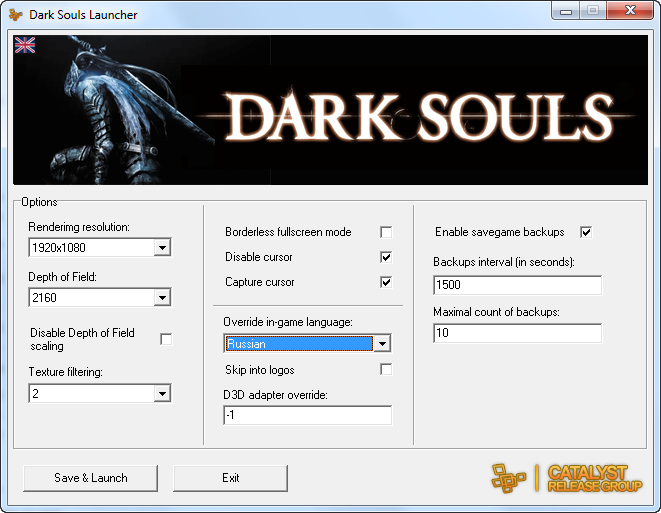Click the Dark Souls banner image
Screen dimensions: 661x513
[330, 110]
